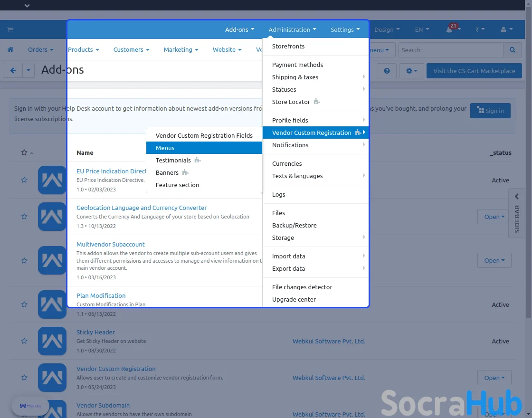Choose Vendor Custom Registration Fields submenu item
This screenshot has width=532, height=418.
[x=204, y=135]
